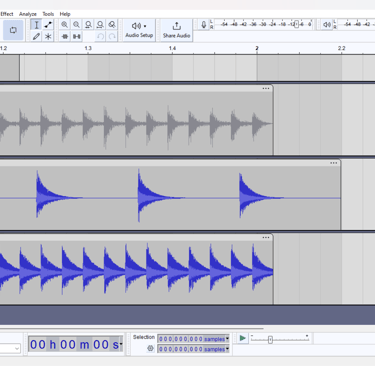The height and width of the screenshot is (366, 375).
Task: Select the Multi-tool asterisk icon
Action: coord(48,36)
